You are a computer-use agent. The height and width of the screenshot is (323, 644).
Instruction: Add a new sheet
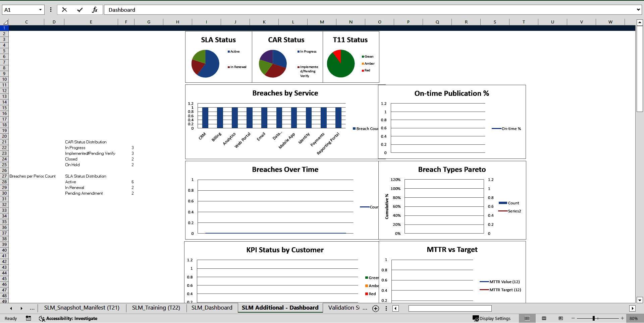pyautogui.click(x=376, y=309)
